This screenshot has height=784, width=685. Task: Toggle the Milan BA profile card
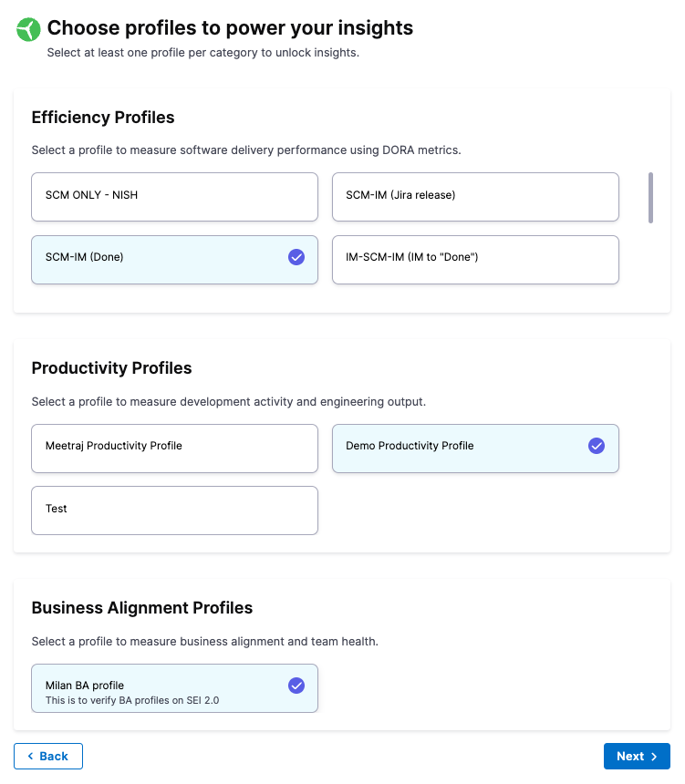[155, 687]
